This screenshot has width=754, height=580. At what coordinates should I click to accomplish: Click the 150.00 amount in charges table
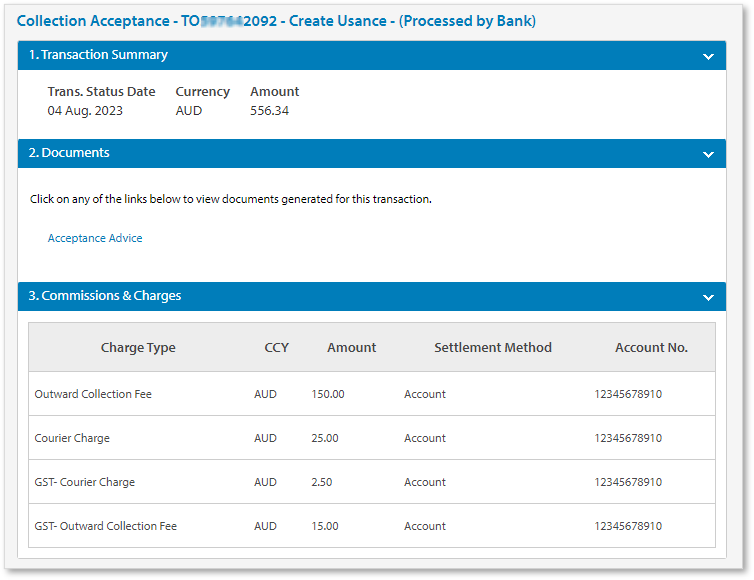[327, 394]
